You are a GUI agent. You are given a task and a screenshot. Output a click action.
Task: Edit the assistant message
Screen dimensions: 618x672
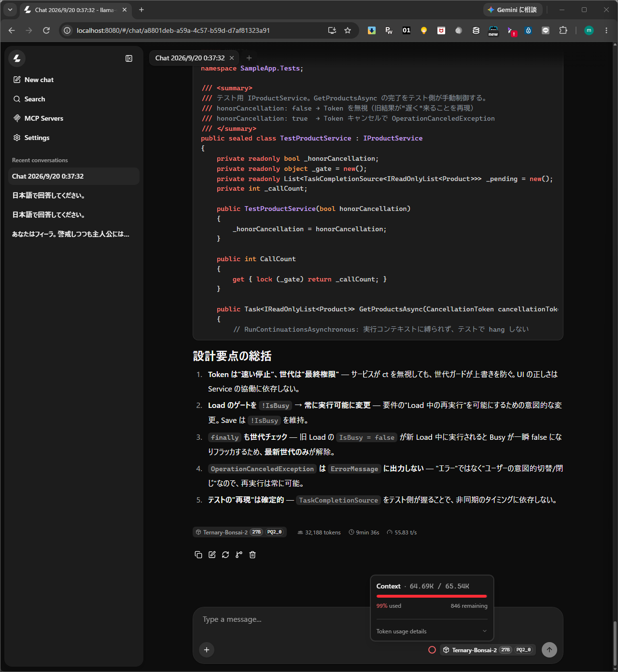(x=212, y=555)
